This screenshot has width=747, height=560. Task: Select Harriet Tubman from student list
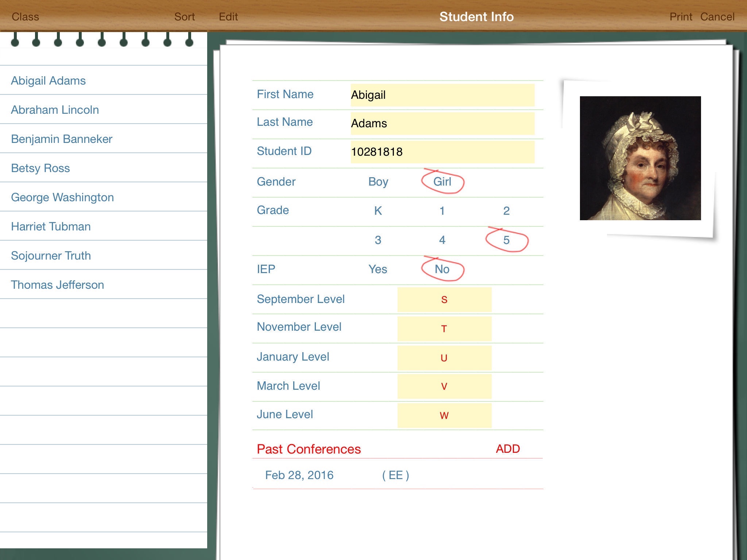click(51, 226)
